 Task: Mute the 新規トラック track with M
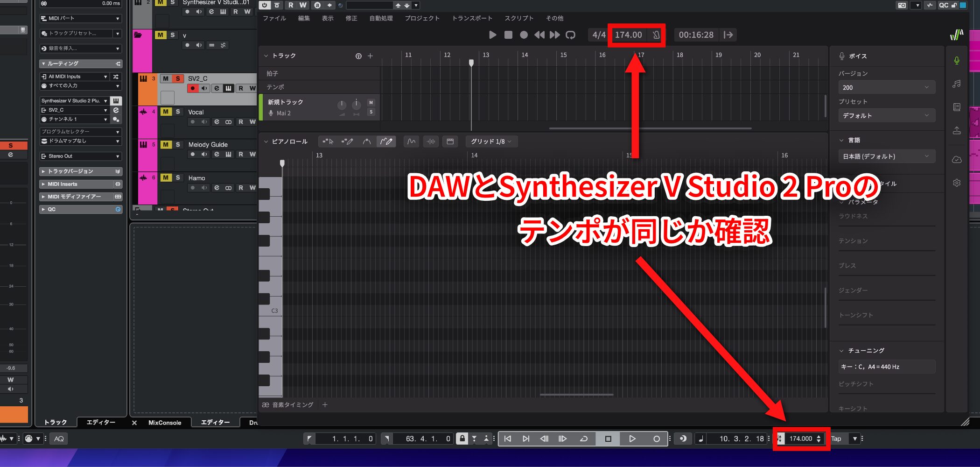click(371, 103)
